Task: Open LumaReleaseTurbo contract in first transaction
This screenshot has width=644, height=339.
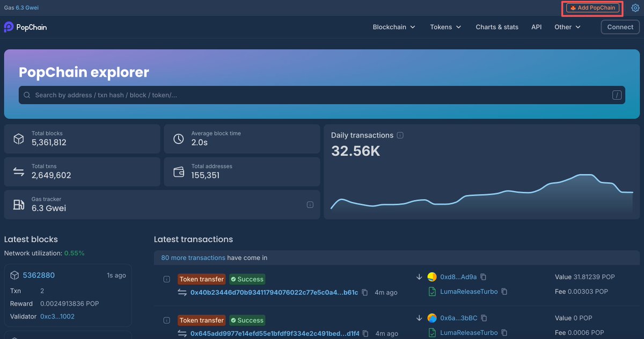Action: point(469,292)
